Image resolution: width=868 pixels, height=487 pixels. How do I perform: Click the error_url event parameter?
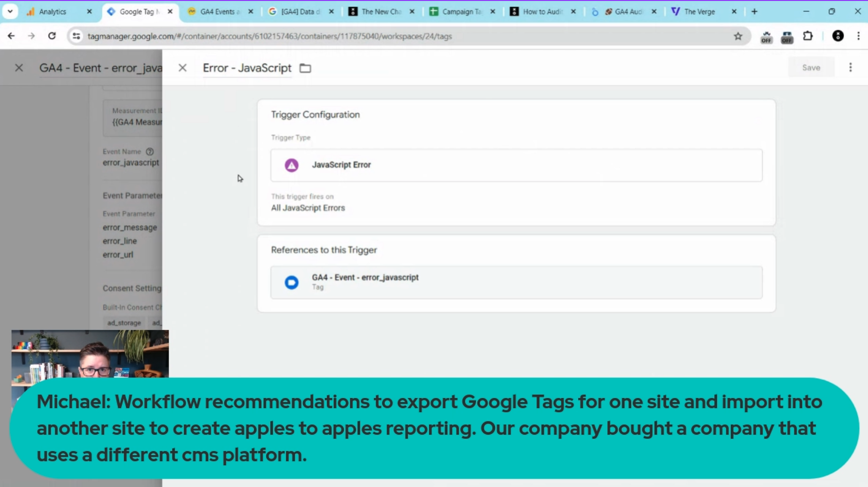pos(118,255)
